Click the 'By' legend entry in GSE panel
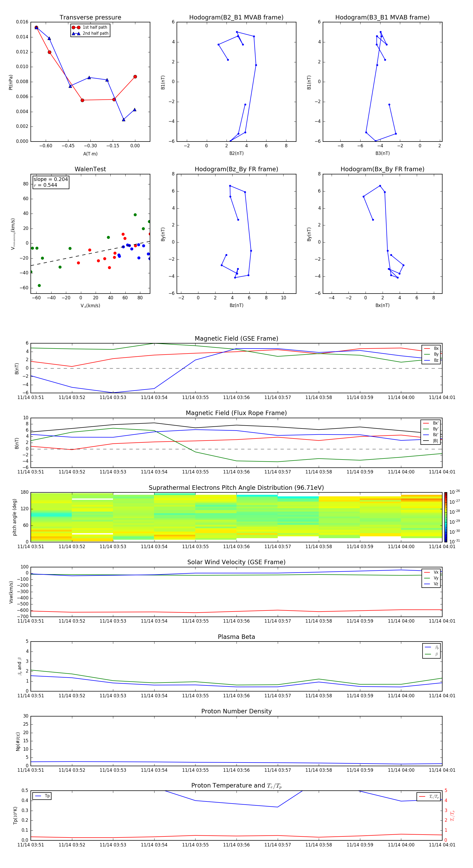 tap(431, 354)
